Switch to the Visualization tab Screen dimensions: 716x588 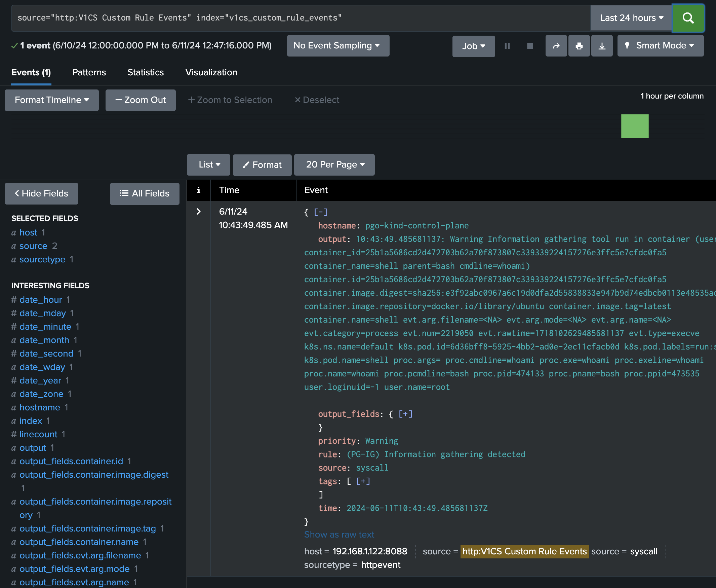click(210, 72)
